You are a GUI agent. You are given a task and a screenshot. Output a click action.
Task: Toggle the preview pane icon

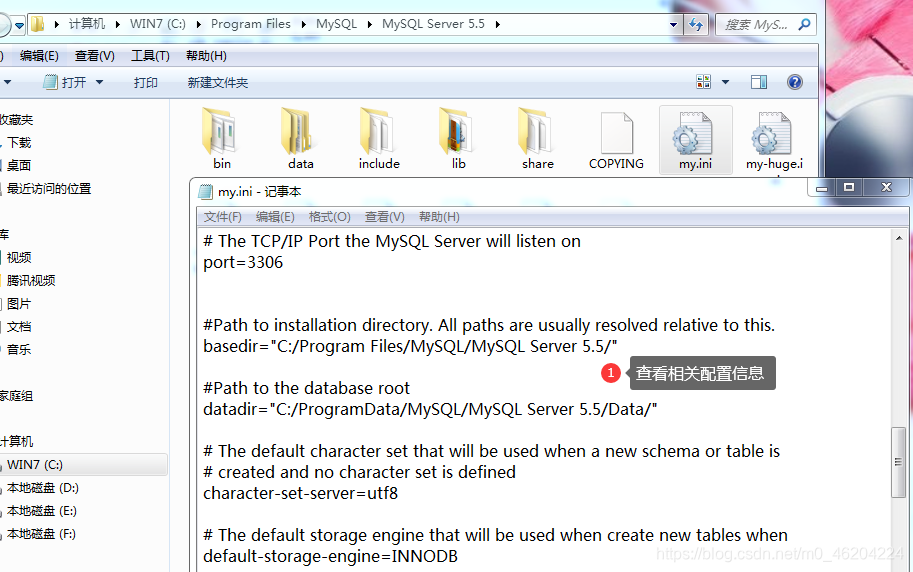[x=759, y=82]
